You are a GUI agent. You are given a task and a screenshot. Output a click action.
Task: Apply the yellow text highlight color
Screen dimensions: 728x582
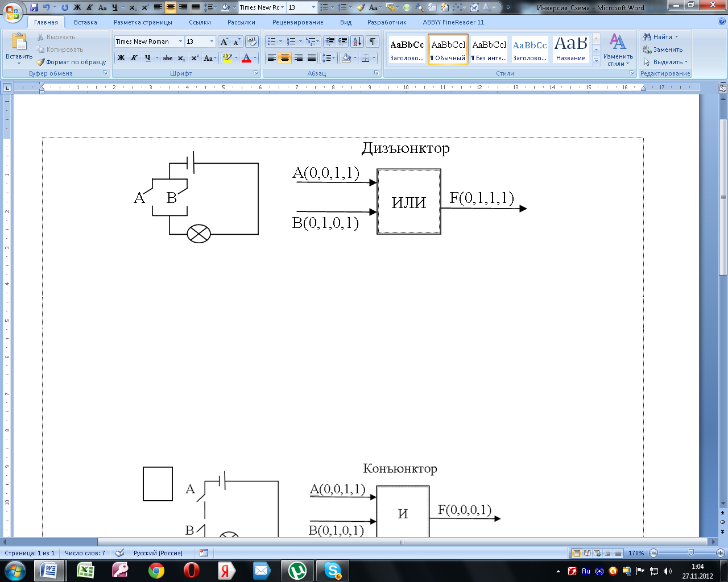click(227, 58)
